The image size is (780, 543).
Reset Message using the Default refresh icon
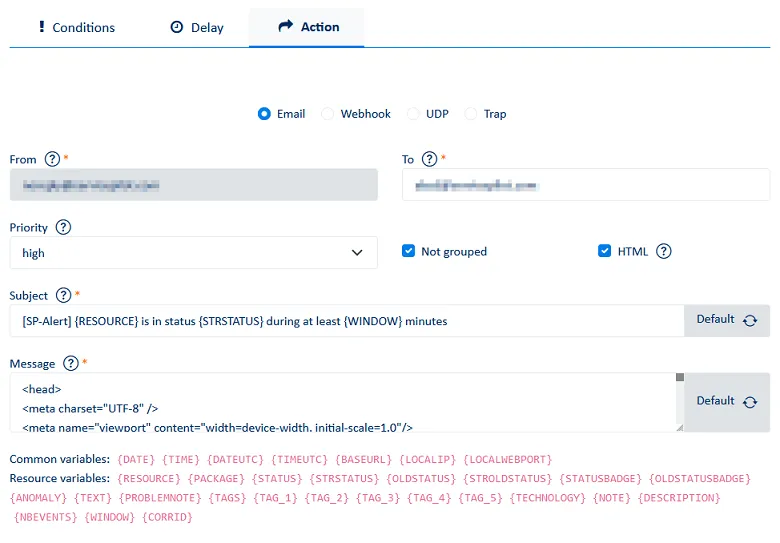pyautogui.click(x=749, y=401)
